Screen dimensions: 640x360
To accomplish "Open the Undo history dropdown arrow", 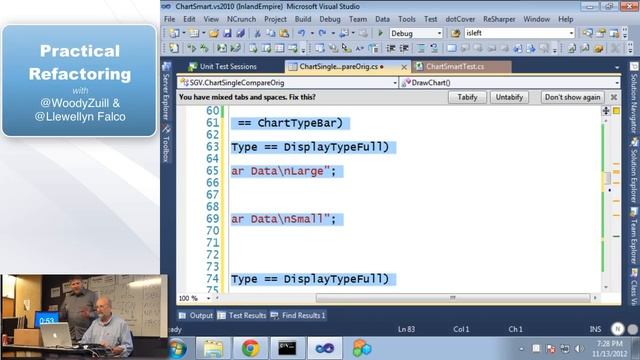I will (312, 33).
